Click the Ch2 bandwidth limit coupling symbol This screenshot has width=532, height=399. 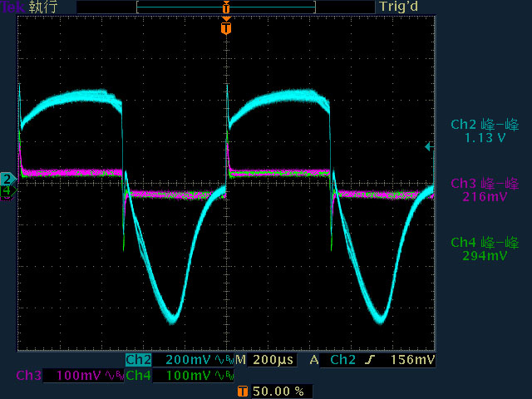pos(224,360)
